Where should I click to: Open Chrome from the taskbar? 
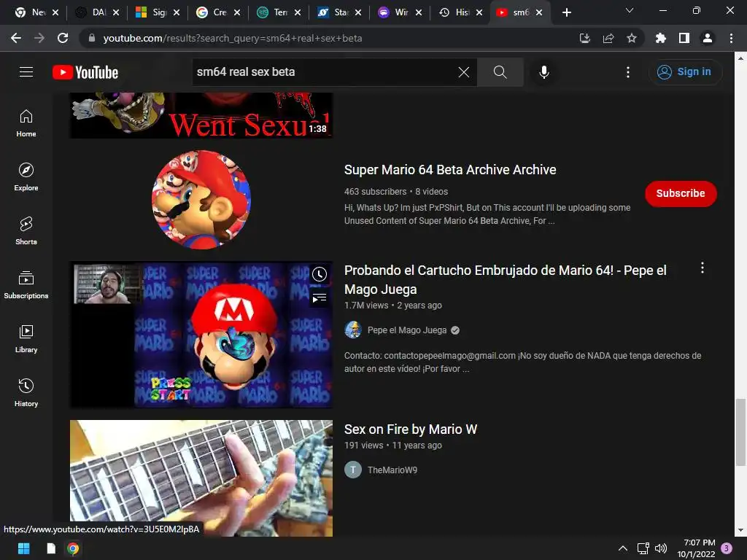click(73, 548)
